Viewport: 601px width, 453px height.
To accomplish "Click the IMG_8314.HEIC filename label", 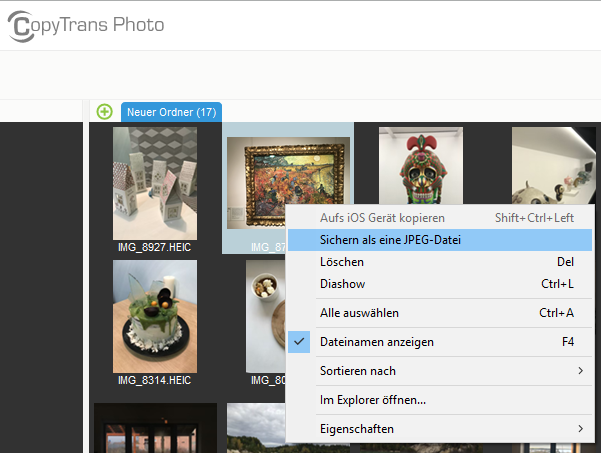I will pos(154,380).
